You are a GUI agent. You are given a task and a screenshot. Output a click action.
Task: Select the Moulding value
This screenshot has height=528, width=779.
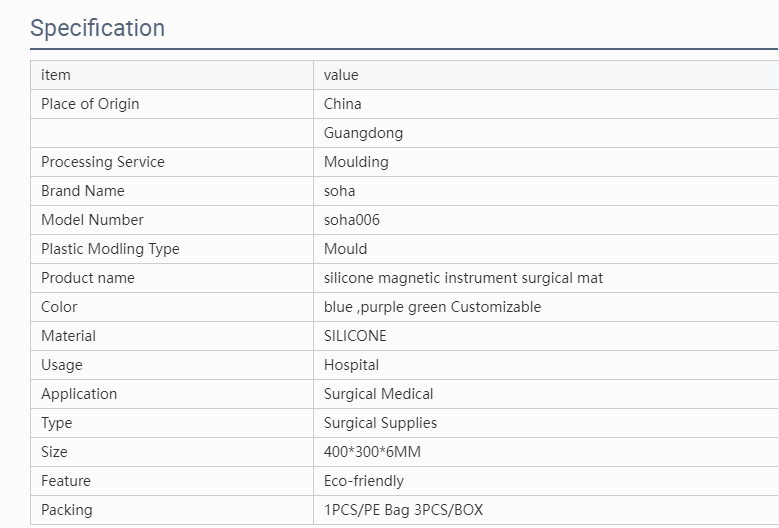click(356, 162)
